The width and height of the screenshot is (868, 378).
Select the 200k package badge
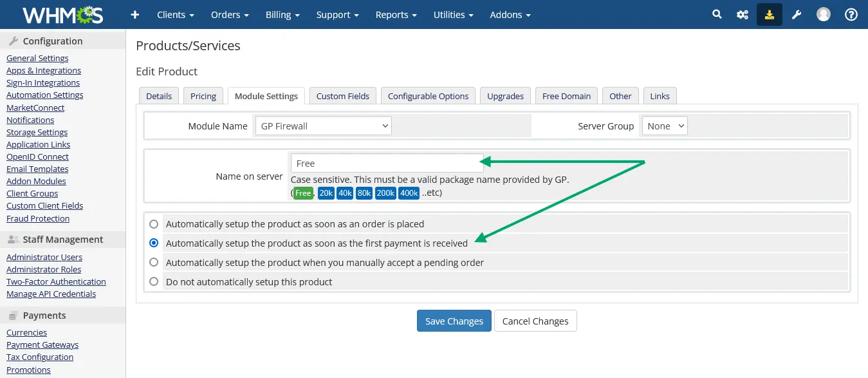pos(386,193)
